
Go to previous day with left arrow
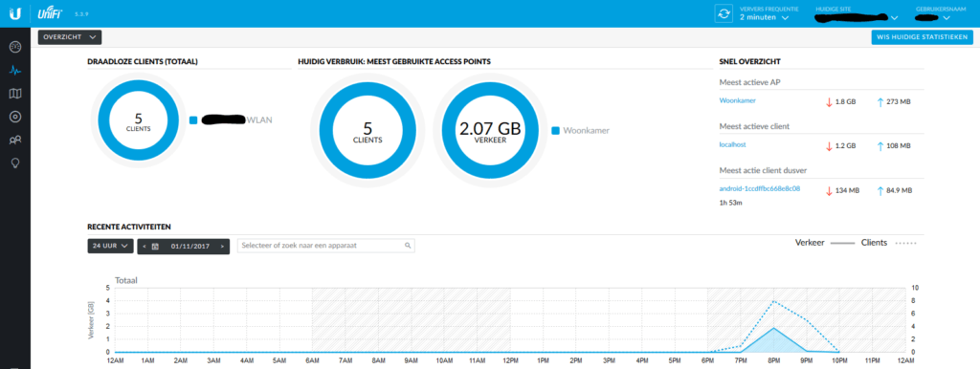145,246
